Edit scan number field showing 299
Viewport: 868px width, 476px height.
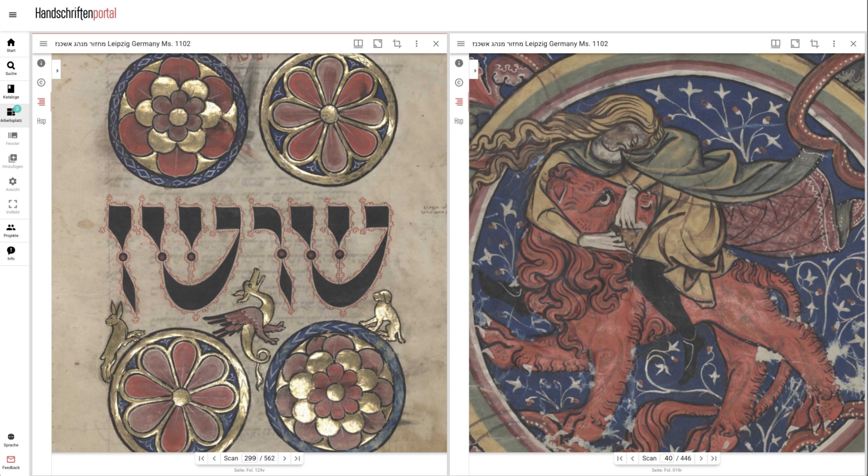pyautogui.click(x=250, y=458)
